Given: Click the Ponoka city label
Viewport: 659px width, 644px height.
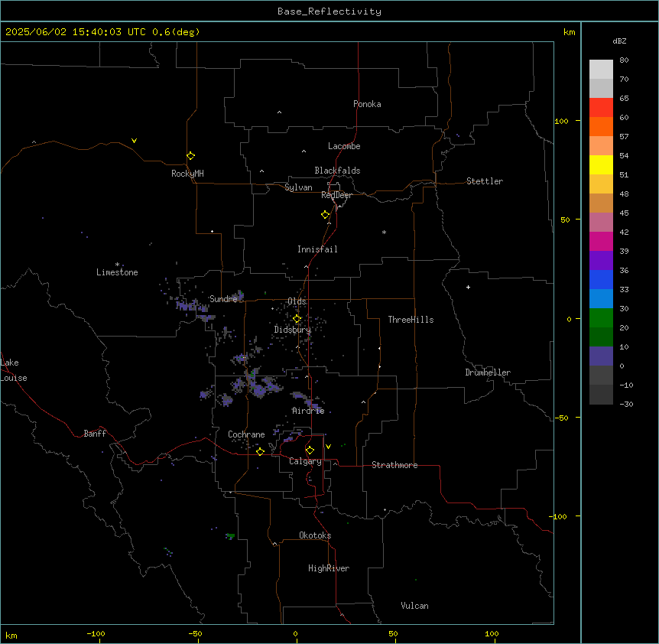Looking at the screenshot, I should click(x=367, y=104).
